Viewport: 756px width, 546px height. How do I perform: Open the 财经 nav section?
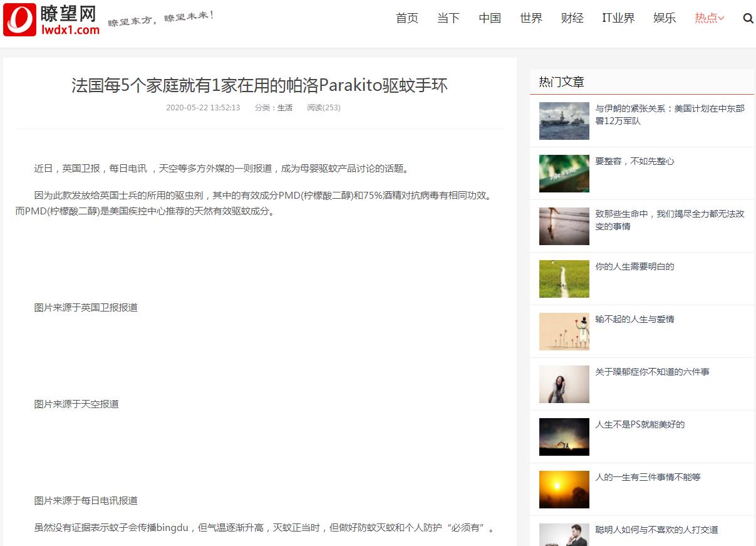[x=572, y=18]
